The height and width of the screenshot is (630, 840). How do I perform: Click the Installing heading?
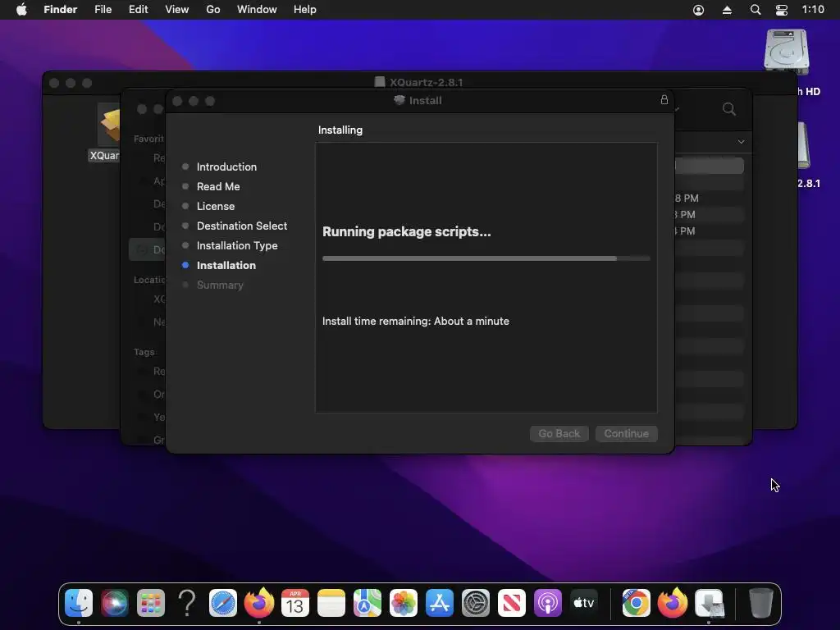click(340, 130)
